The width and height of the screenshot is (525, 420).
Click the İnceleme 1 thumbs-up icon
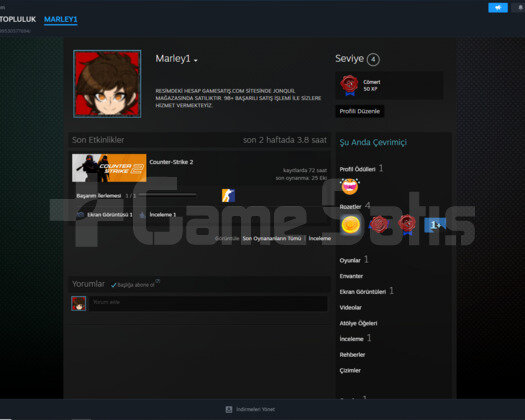pyautogui.click(x=142, y=215)
